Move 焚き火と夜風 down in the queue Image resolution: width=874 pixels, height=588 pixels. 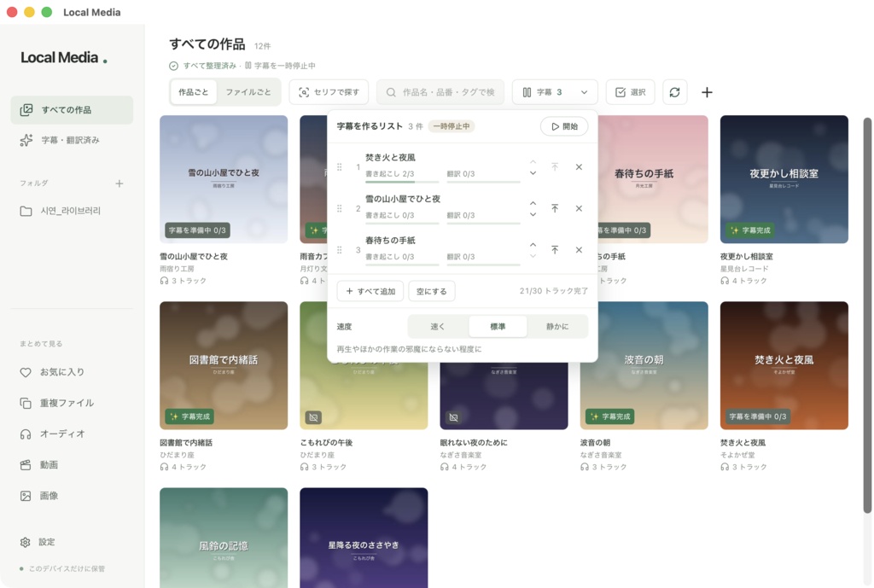[533, 172]
